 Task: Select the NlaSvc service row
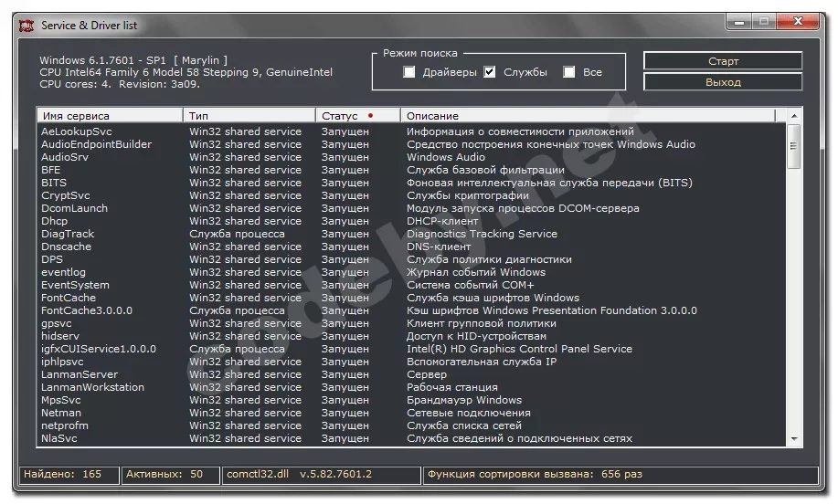411,439
